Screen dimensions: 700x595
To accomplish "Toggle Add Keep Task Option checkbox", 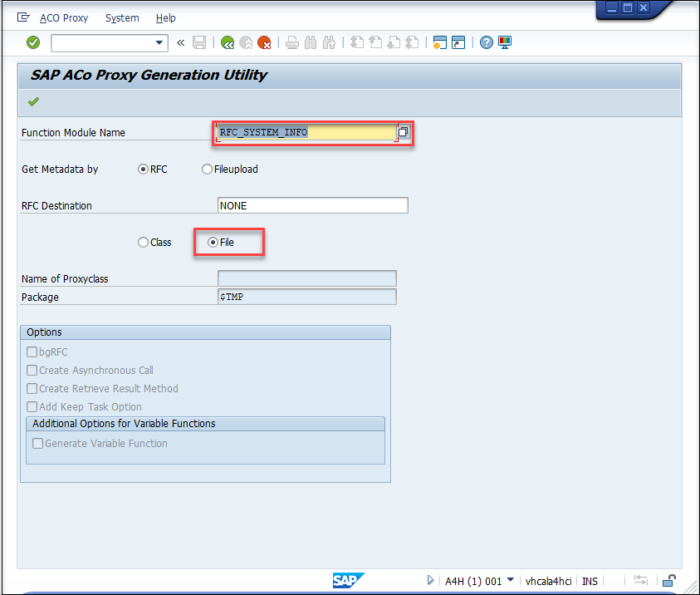I will 32,407.
